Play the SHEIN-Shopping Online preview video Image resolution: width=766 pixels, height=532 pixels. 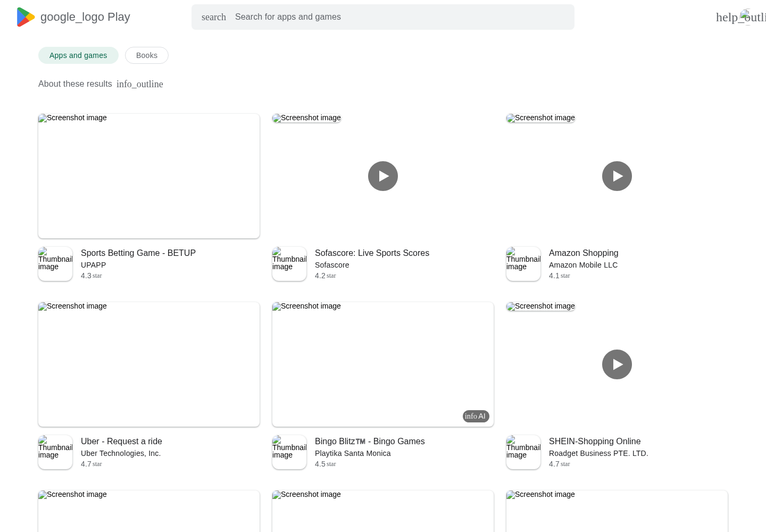click(x=617, y=364)
